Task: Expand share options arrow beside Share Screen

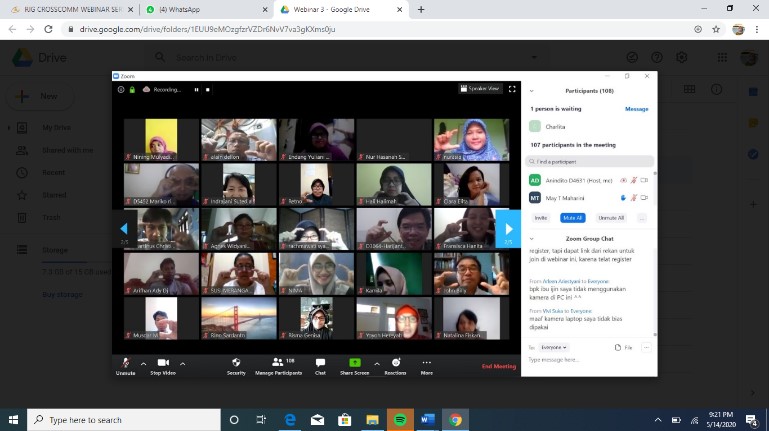Action: 377,364
